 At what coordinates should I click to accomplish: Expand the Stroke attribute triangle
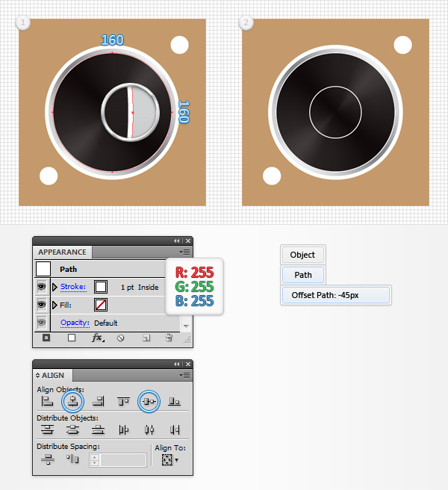pos(55,287)
